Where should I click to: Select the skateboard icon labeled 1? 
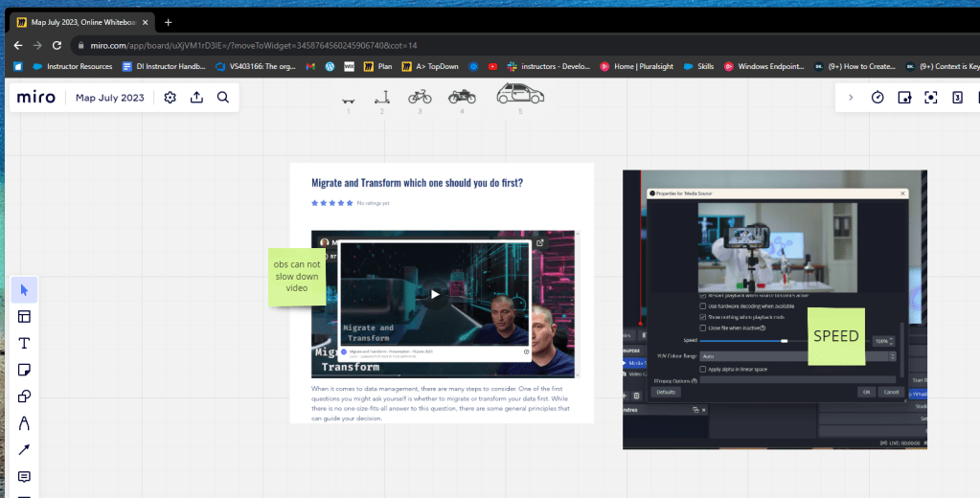pyautogui.click(x=349, y=101)
